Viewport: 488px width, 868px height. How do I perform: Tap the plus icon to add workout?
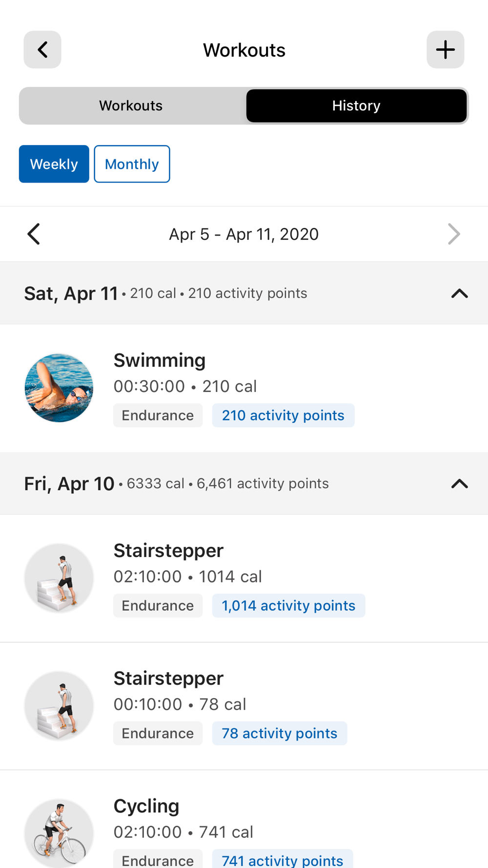(445, 50)
